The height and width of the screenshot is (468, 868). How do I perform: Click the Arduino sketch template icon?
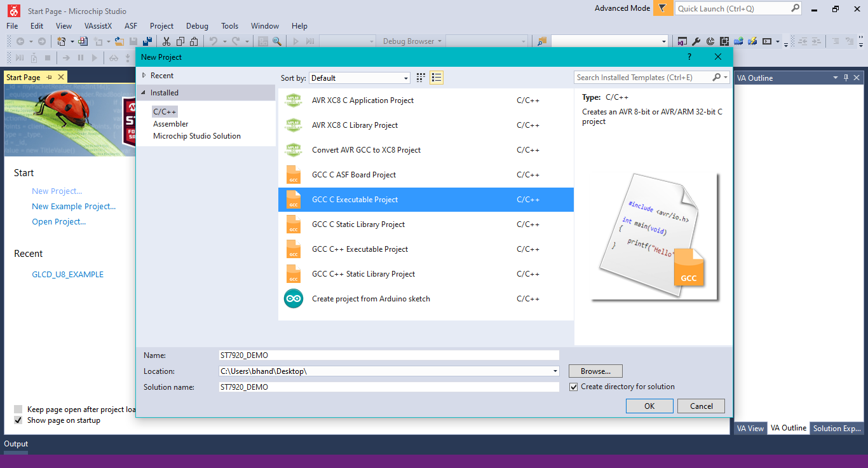point(294,299)
